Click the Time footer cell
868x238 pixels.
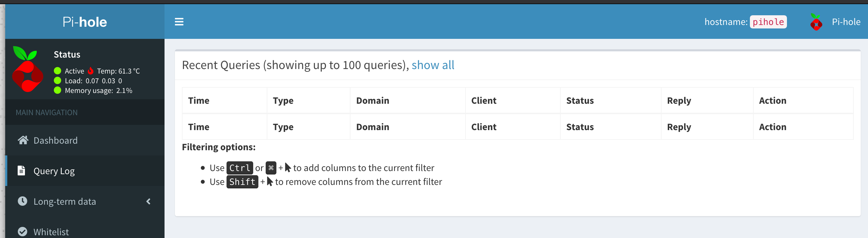click(224, 127)
